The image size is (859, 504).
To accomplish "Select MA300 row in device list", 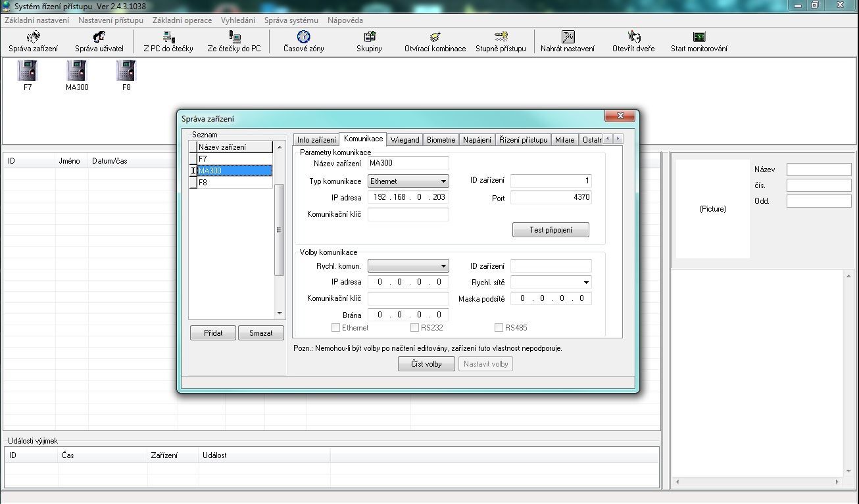I will 235,171.
